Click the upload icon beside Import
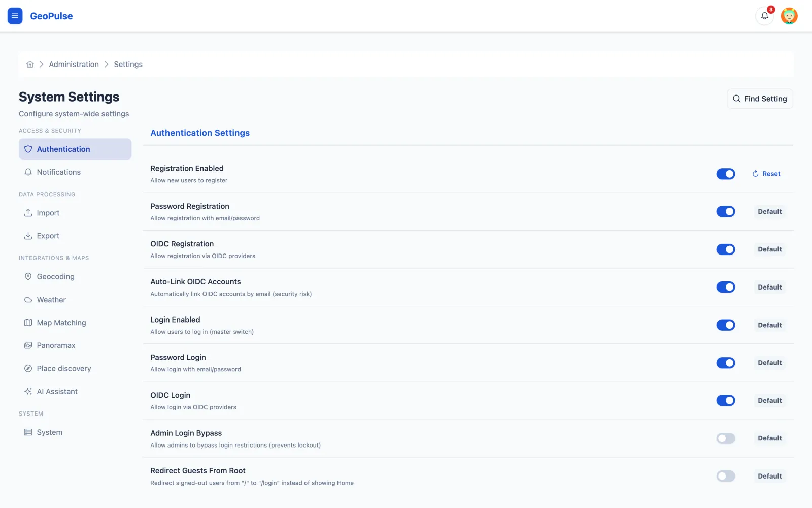The image size is (812, 508). pos(28,213)
